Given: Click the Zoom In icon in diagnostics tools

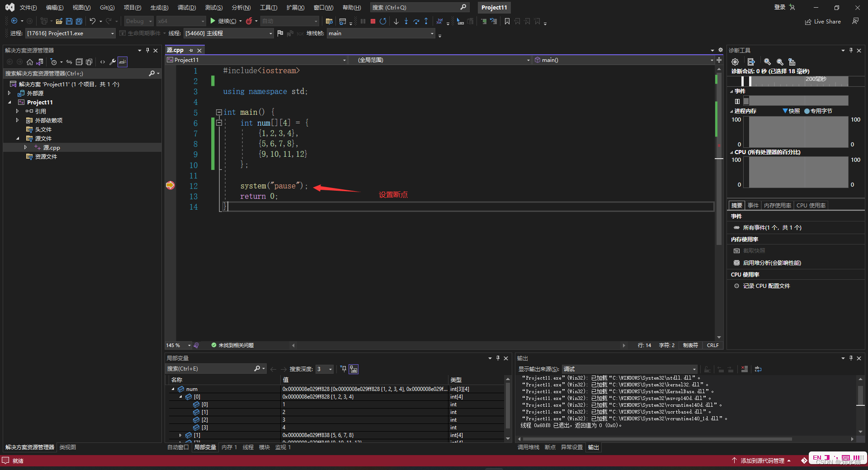Looking at the screenshot, I should [767, 62].
